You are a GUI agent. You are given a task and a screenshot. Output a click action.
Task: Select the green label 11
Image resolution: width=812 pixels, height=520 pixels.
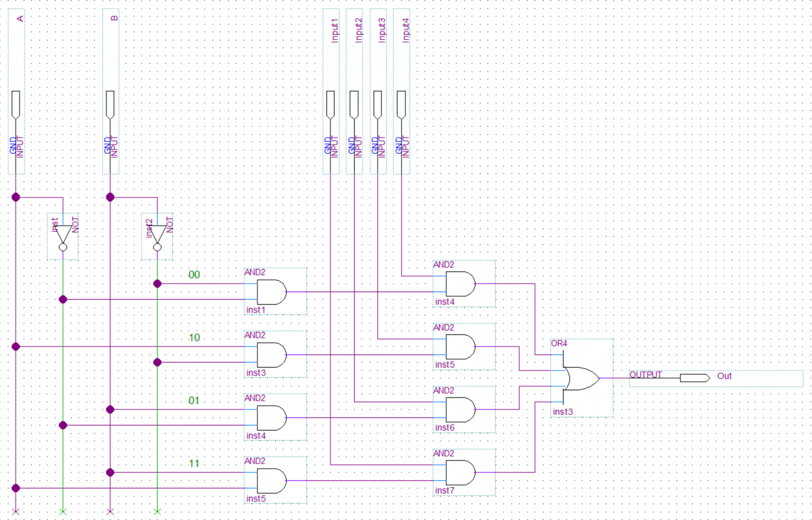point(195,463)
